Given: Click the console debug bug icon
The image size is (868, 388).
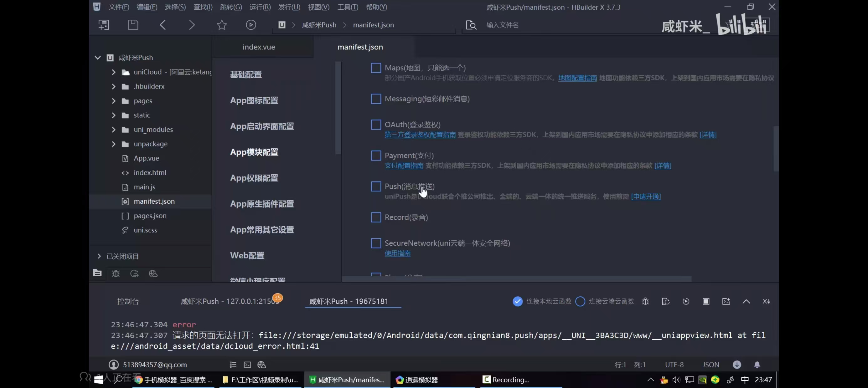Looking at the screenshot, I should (645, 301).
